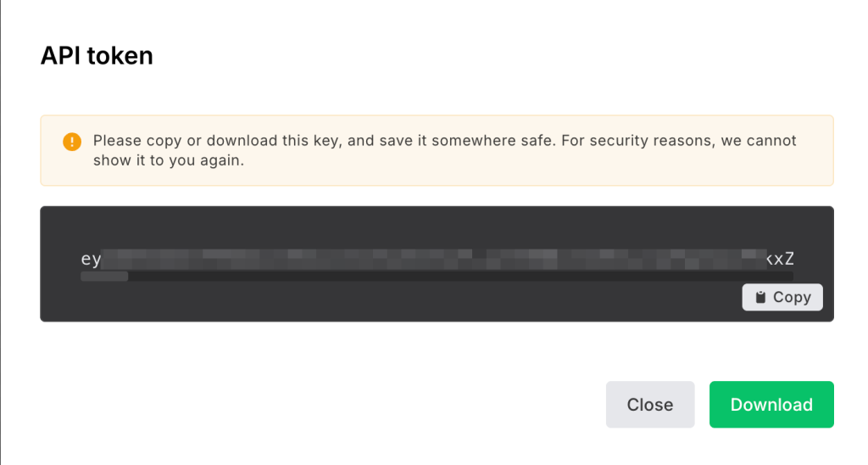Close the API token dialog
The height and width of the screenshot is (465, 868).
click(650, 405)
